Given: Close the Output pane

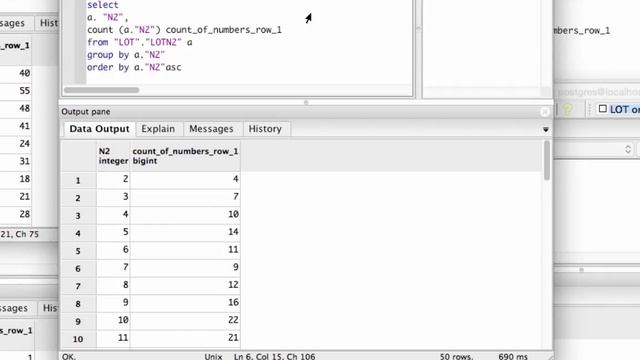Looking at the screenshot, I should pos(544,111).
